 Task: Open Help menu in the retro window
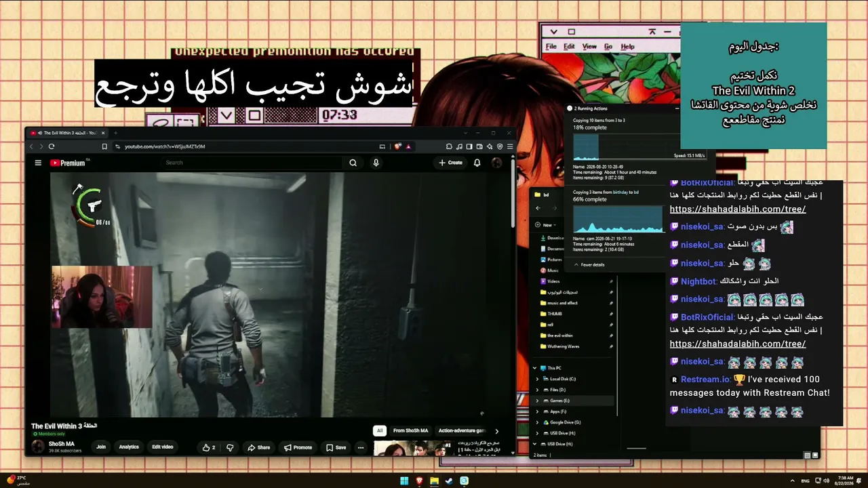(x=627, y=47)
